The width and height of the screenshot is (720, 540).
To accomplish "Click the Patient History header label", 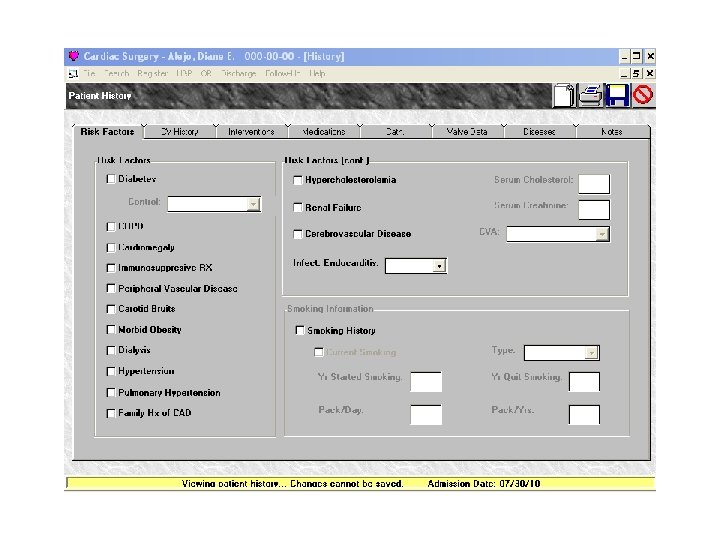I will [100, 96].
